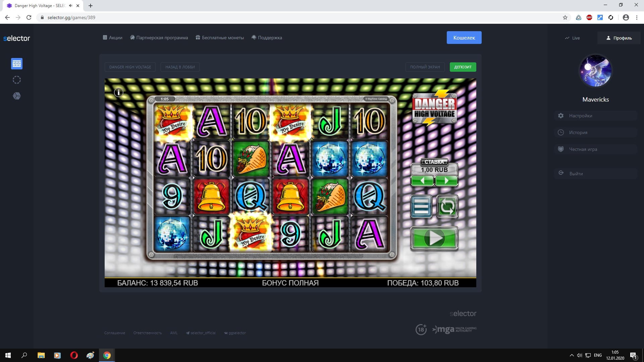Screen dimensions: 644x362
Task: Open the slot game info icon
Action: point(118,93)
